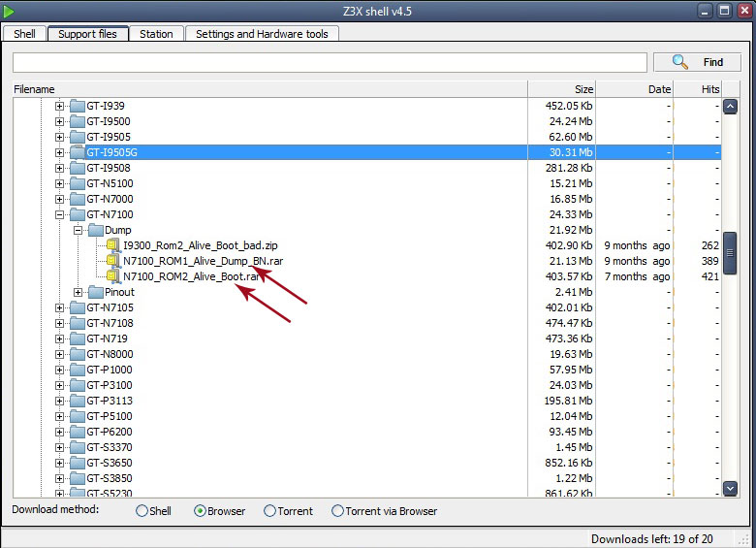Screen dimensions: 756x548
Task: Expand the GT-I9500 tree node
Action: [x=59, y=121]
